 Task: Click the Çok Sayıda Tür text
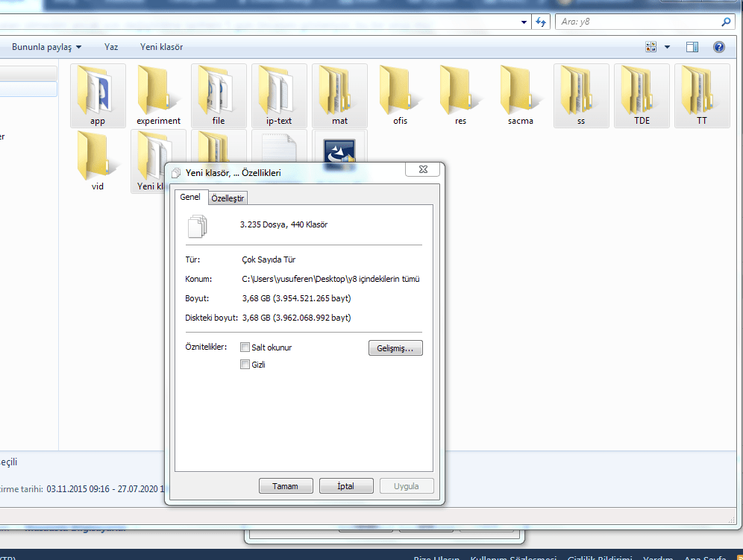point(269,259)
